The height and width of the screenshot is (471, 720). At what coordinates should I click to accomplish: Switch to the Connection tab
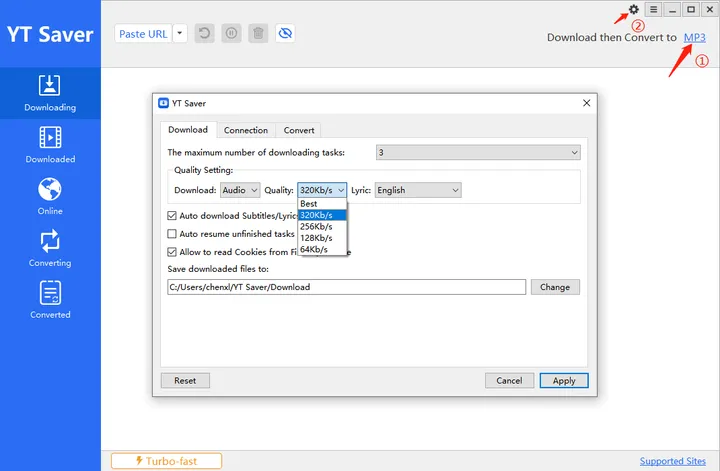pyautogui.click(x=246, y=130)
